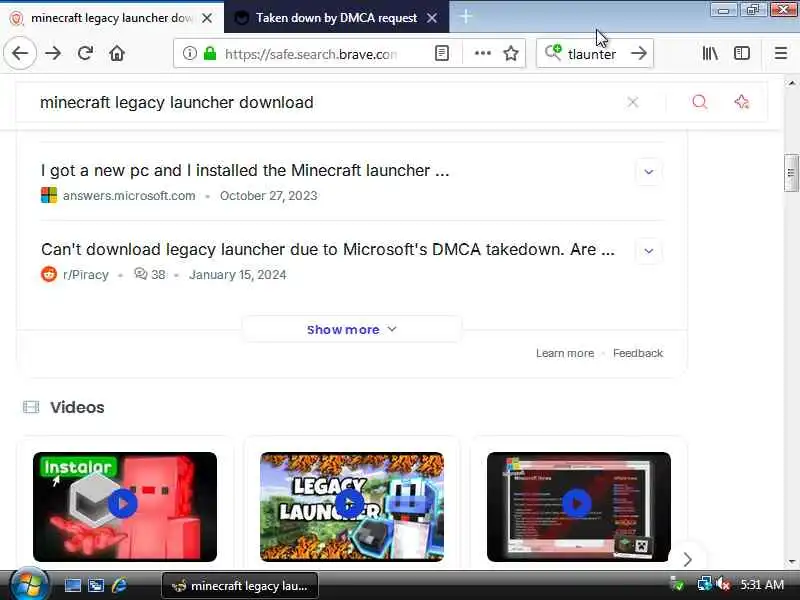Click the Learn more link
This screenshot has height=600, width=800.
pyautogui.click(x=565, y=353)
